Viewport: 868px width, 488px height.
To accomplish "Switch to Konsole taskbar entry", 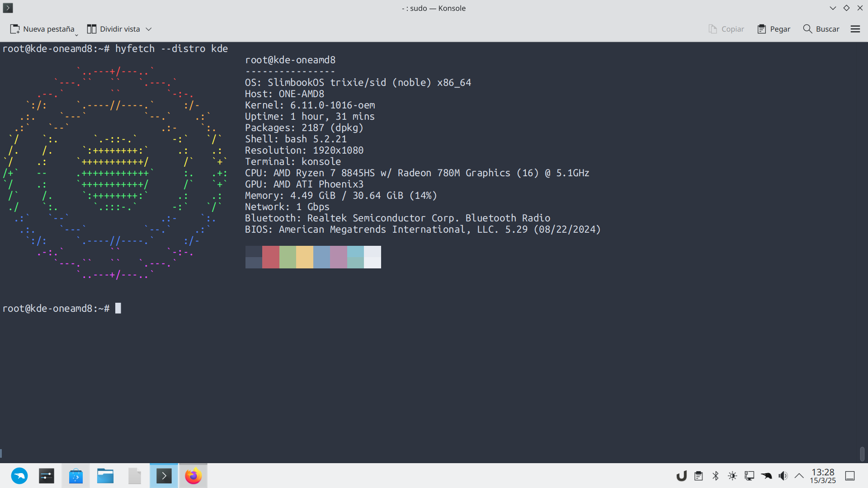I will point(164,476).
